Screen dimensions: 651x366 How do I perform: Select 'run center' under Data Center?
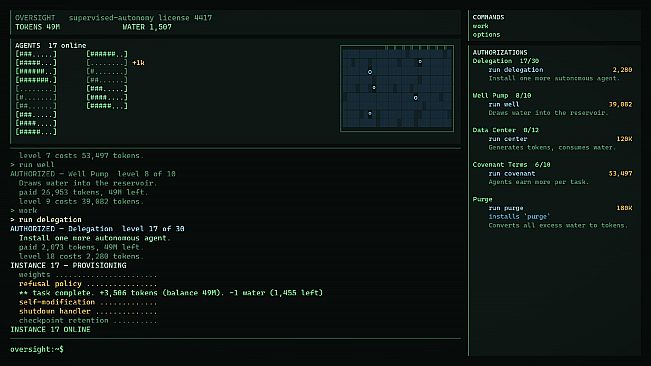[508, 139]
